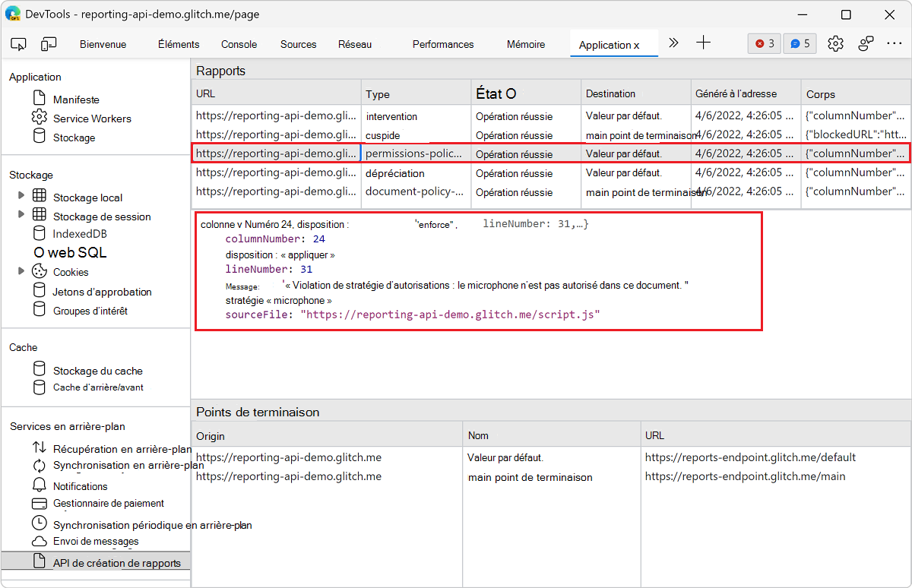Open the Réseau tab
This screenshot has height=588, width=912.
click(x=354, y=43)
